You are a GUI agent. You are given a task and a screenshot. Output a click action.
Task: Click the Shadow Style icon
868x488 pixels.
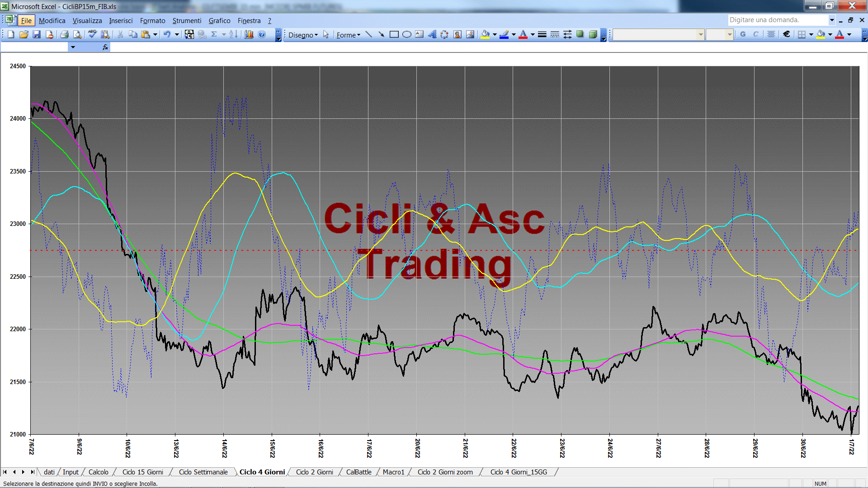pos(580,34)
